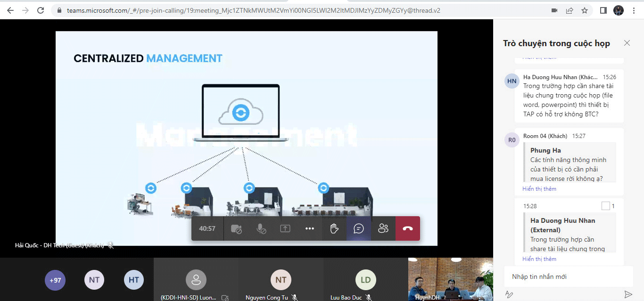
Task: Hang up the call
Action: [407, 228]
